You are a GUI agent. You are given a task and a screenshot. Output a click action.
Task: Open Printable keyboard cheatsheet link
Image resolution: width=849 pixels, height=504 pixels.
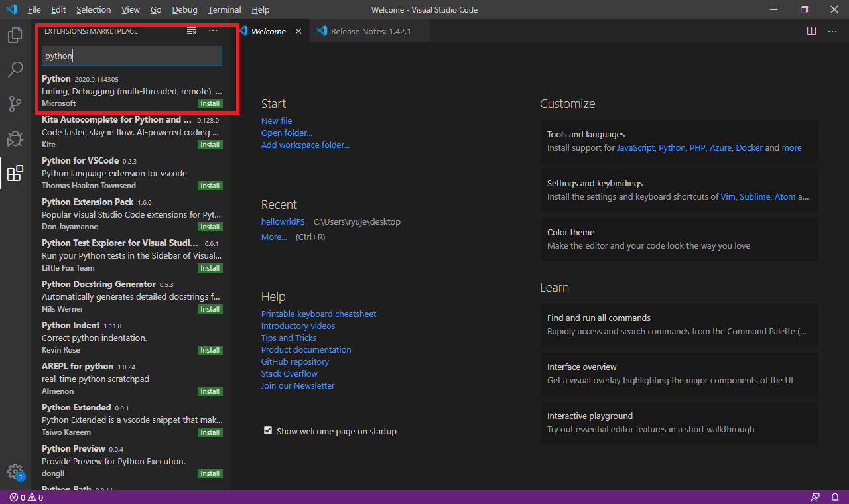point(318,314)
